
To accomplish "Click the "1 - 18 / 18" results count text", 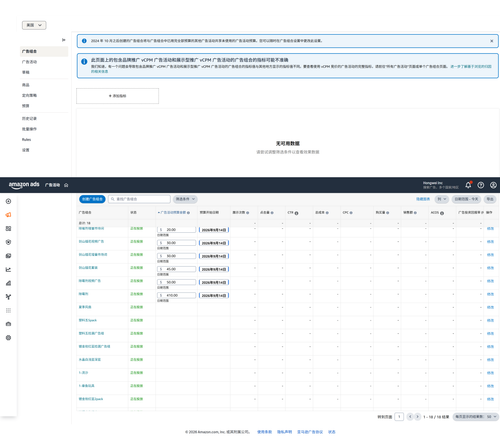I will pyautogui.click(x=436, y=417).
